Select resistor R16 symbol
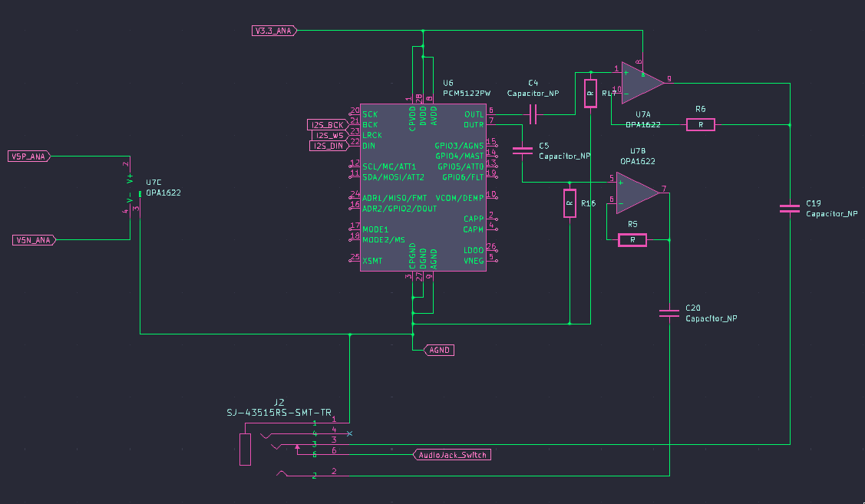865x504 pixels. coord(570,203)
